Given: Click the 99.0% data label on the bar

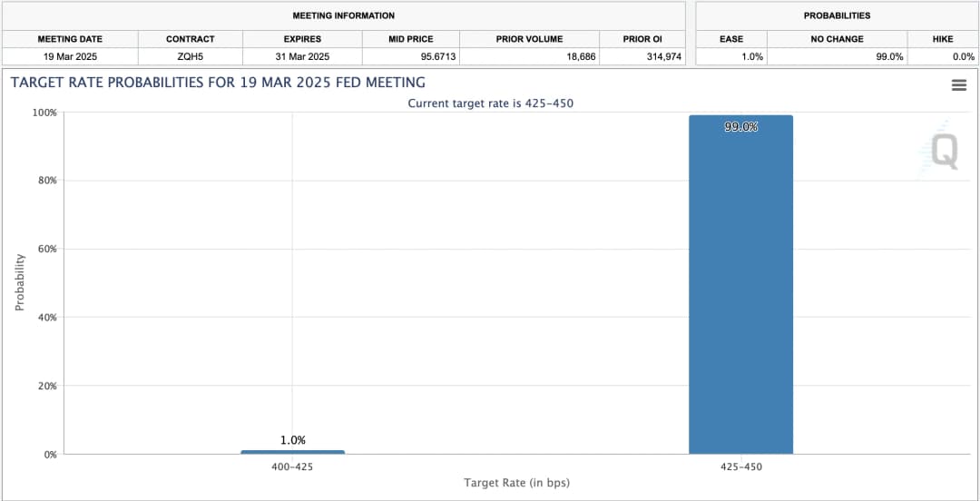Looking at the screenshot, I should [x=740, y=127].
